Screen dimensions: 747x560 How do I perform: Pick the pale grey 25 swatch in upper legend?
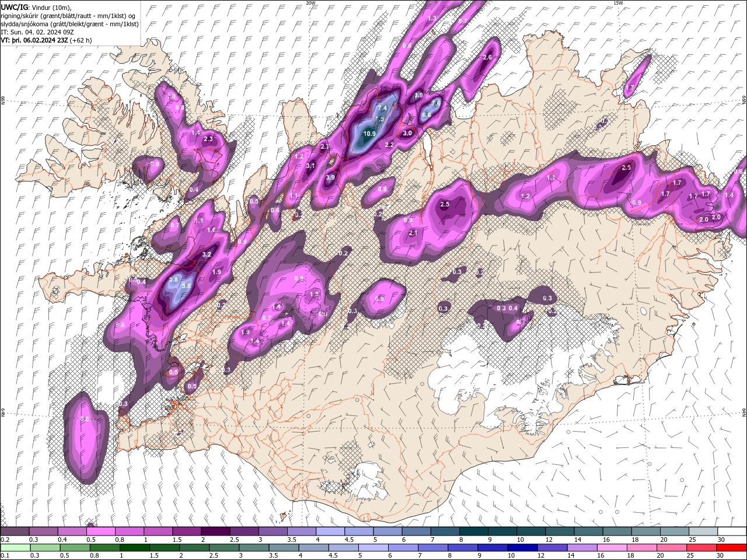[703, 531]
